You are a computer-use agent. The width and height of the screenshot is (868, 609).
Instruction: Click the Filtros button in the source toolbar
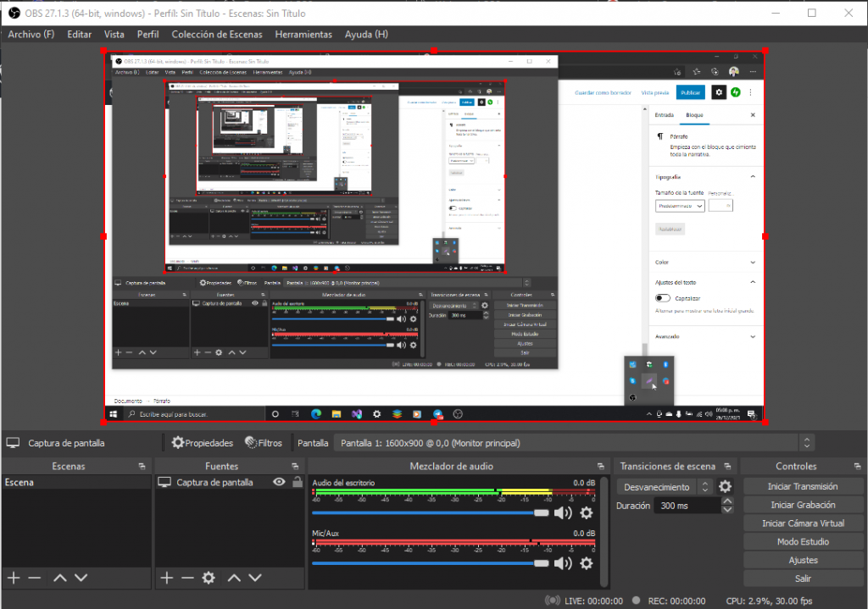264,443
